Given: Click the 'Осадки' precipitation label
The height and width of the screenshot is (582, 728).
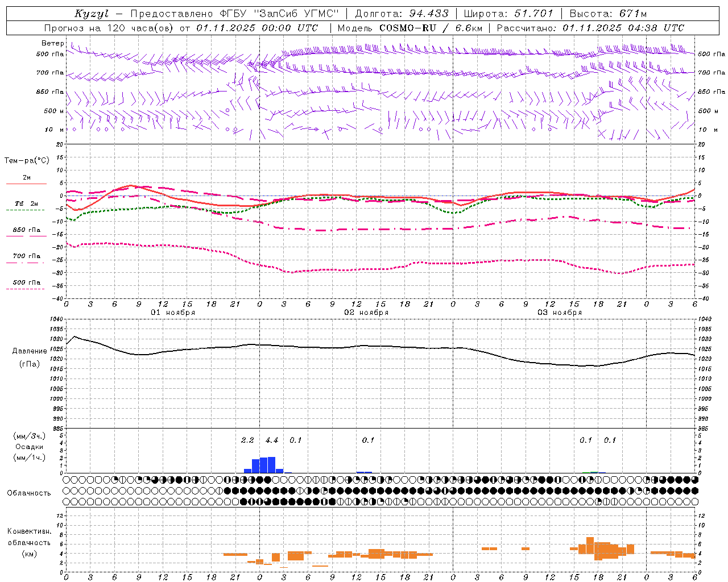Looking at the screenshot, I should pyautogui.click(x=29, y=447).
